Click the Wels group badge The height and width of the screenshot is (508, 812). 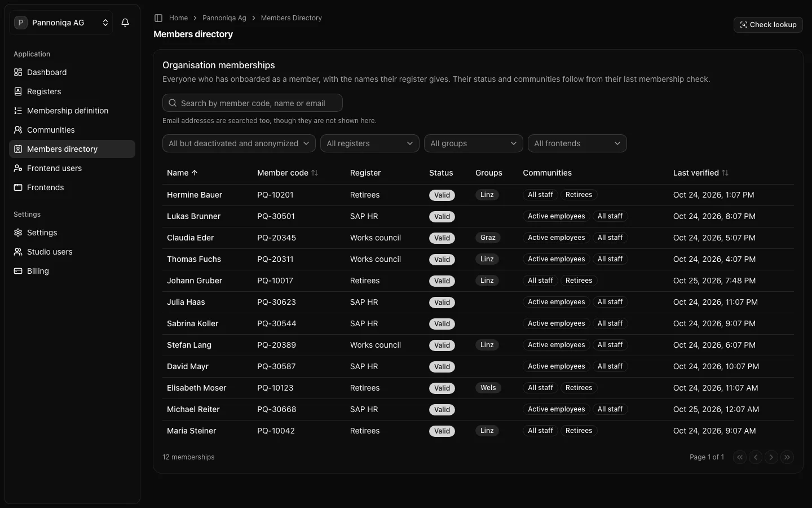coord(488,388)
